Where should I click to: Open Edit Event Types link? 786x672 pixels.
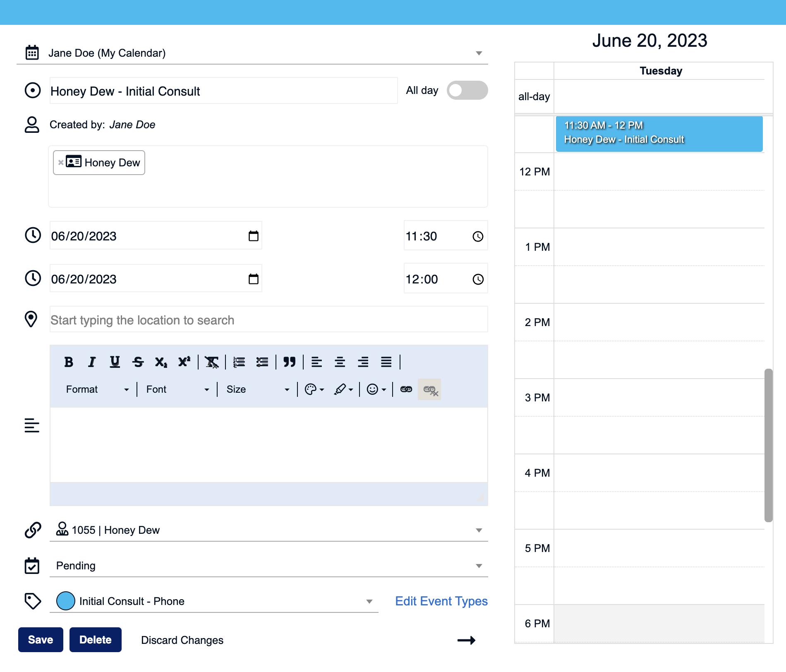441,601
